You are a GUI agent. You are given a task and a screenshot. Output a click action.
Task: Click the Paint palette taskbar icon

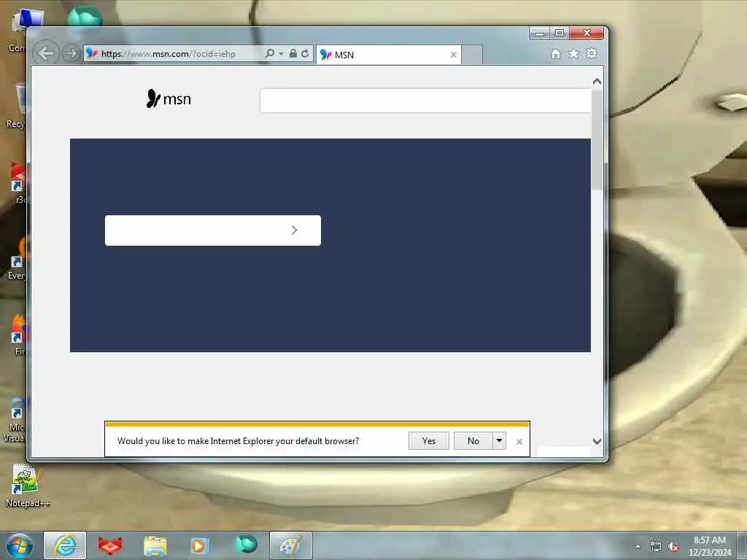[290, 545]
